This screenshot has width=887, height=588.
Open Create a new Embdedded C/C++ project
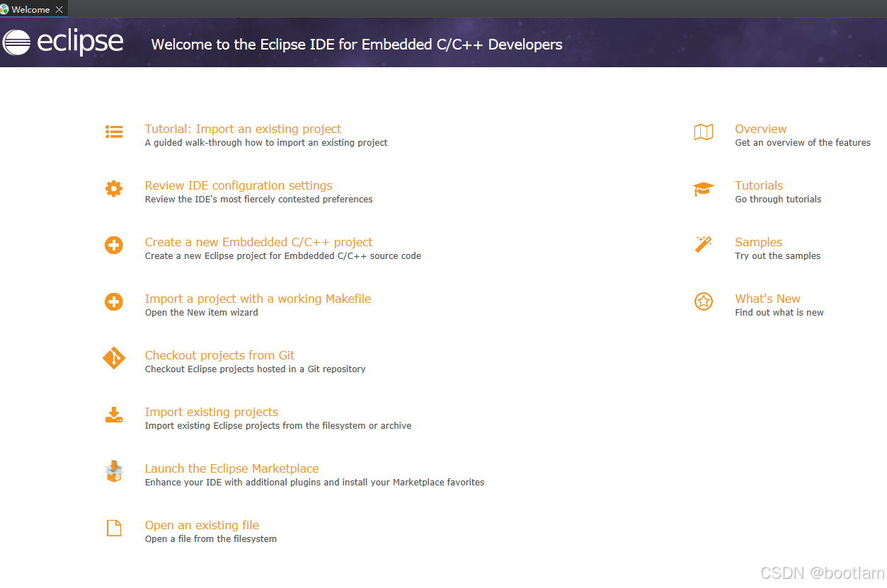click(x=258, y=242)
